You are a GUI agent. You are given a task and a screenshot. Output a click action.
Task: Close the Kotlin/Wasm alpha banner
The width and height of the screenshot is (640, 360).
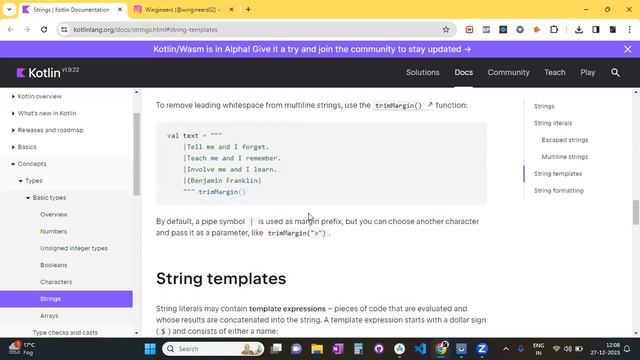tap(627, 49)
